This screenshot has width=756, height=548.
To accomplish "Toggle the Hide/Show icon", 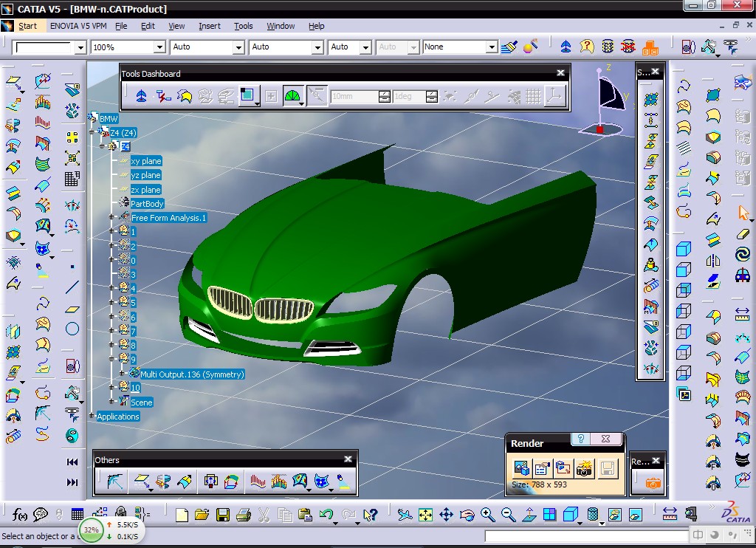I will click(615, 516).
